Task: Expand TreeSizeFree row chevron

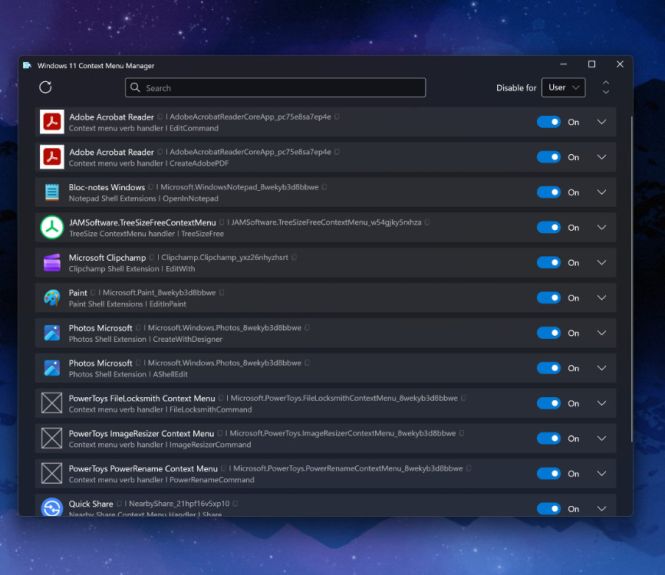Action: [601, 228]
